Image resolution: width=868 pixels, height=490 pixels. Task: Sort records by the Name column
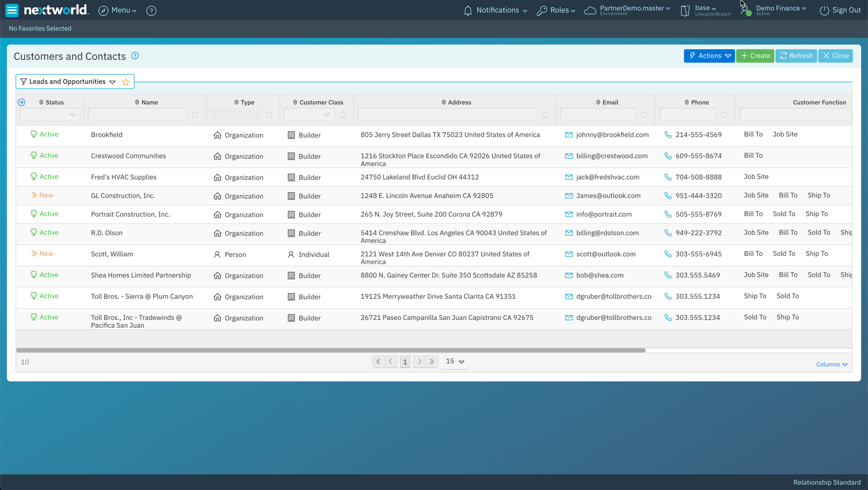(x=136, y=102)
